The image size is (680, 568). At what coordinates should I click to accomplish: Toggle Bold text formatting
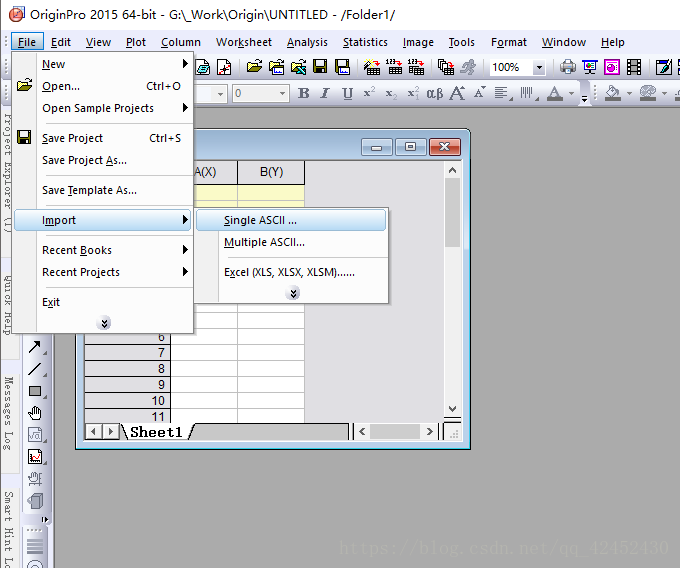[304, 93]
